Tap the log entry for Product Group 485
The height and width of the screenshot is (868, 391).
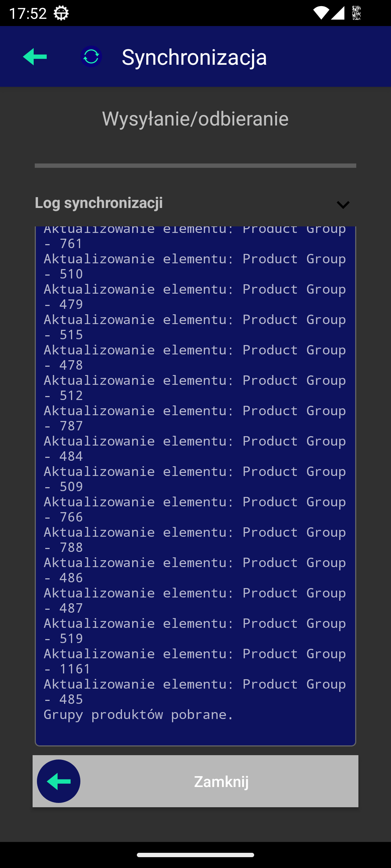pyautogui.click(x=195, y=692)
